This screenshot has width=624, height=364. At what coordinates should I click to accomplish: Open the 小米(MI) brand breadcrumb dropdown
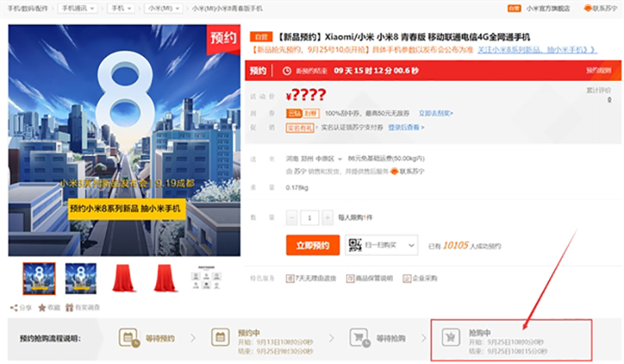(x=164, y=9)
